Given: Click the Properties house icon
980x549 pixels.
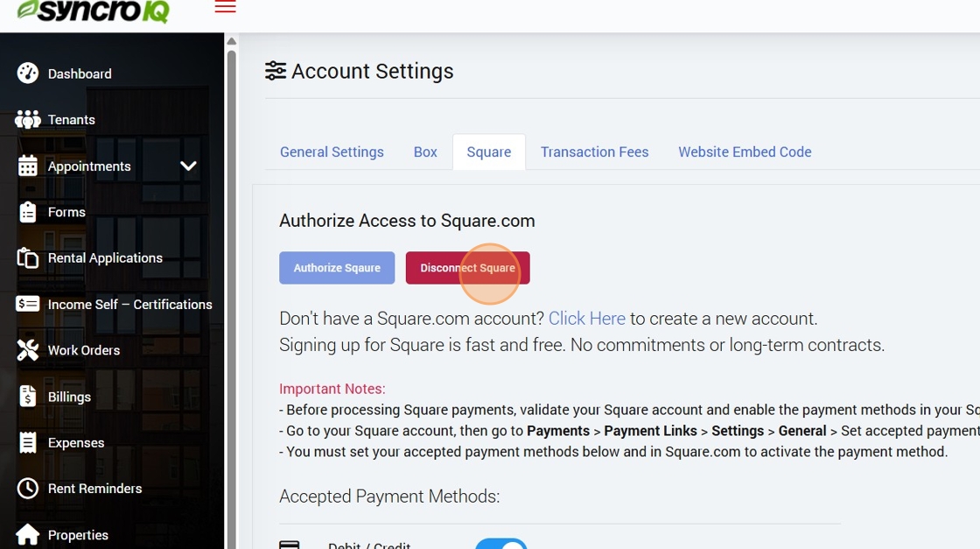Looking at the screenshot, I should tap(27, 535).
